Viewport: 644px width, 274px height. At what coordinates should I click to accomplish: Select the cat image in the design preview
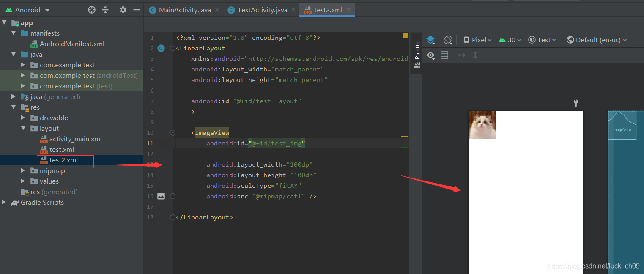(x=482, y=125)
